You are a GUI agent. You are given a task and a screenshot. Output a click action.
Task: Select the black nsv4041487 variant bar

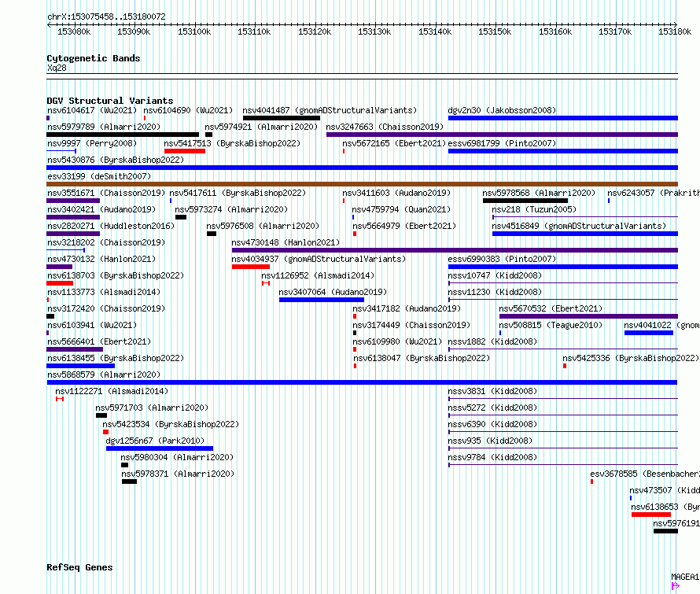coord(282,118)
